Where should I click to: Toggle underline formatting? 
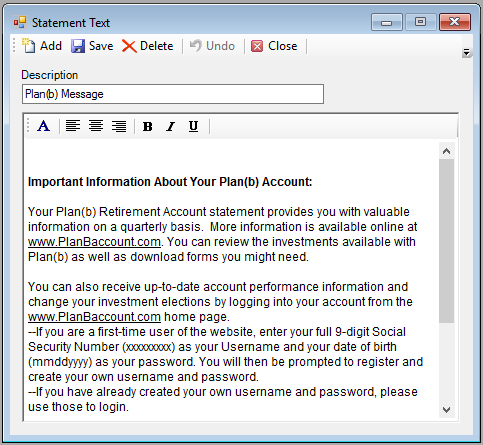pos(193,126)
